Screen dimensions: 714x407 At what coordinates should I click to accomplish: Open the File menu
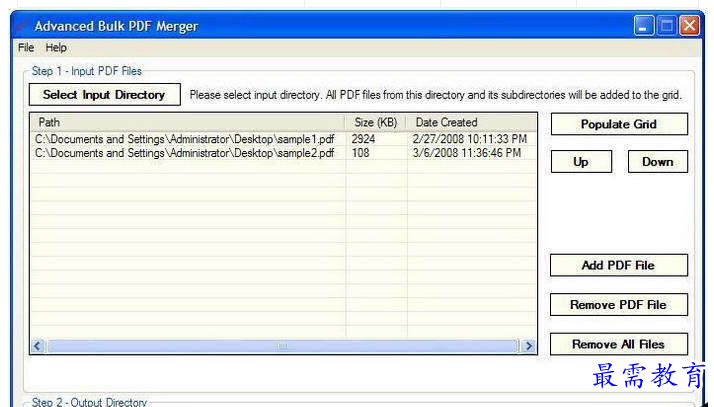point(26,47)
